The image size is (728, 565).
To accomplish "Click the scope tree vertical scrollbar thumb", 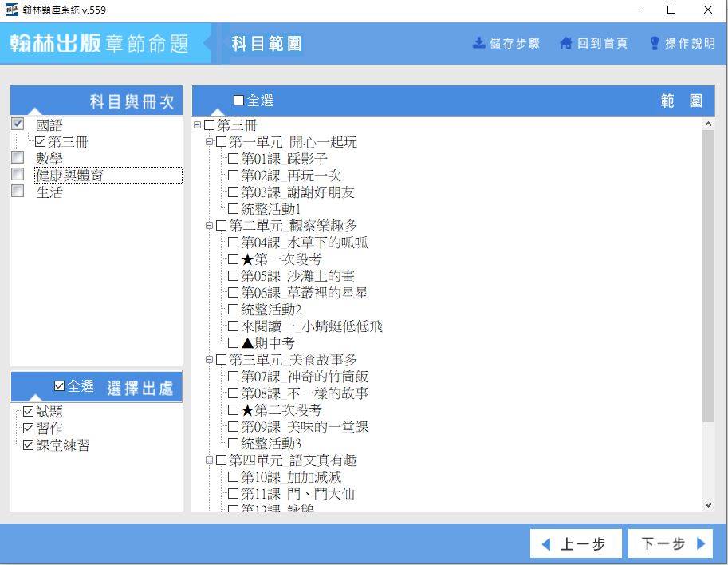I will (x=708, y=276).
